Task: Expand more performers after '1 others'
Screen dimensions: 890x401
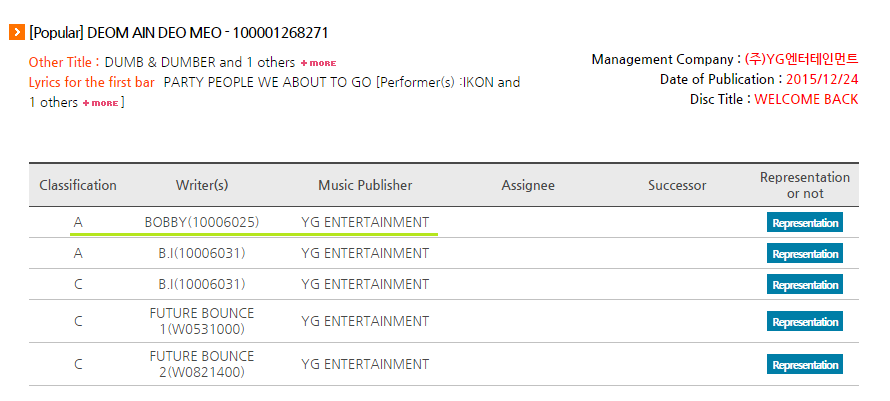Action: tap(100, 103)
